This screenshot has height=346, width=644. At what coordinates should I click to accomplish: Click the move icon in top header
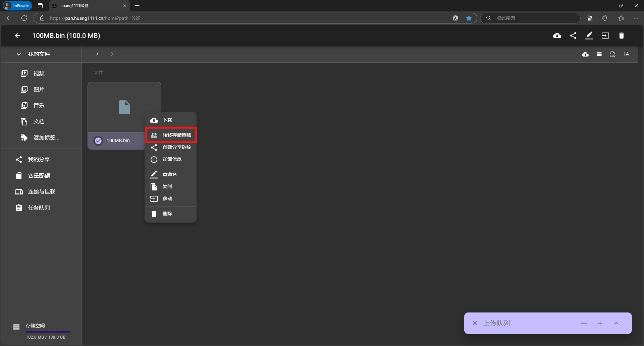605,36
